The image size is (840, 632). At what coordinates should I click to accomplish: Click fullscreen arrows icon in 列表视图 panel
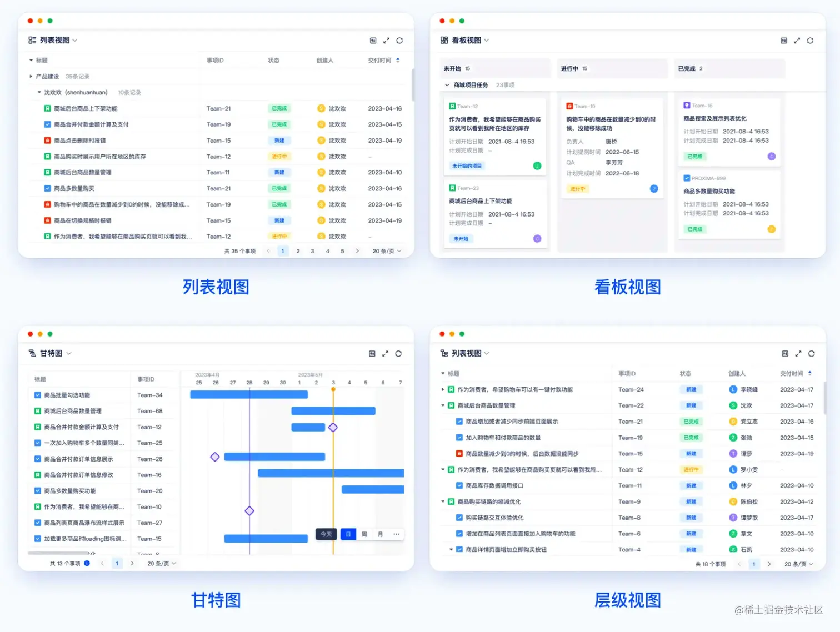386,41
